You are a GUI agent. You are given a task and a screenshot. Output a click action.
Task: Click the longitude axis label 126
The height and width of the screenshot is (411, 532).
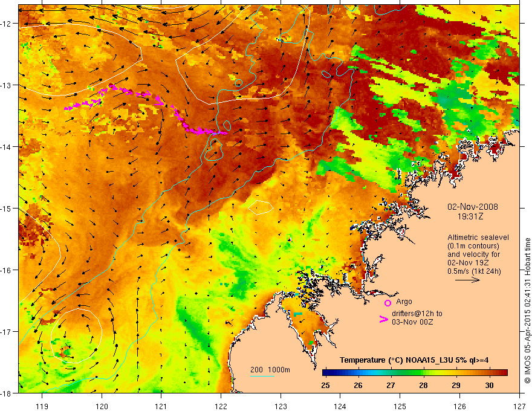tap(459, 406)
